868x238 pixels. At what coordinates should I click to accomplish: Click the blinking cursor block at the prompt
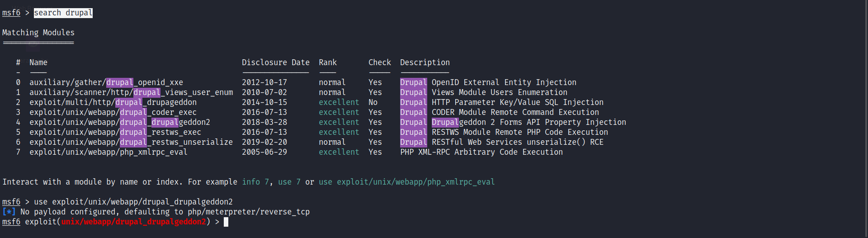coord(226,222)
